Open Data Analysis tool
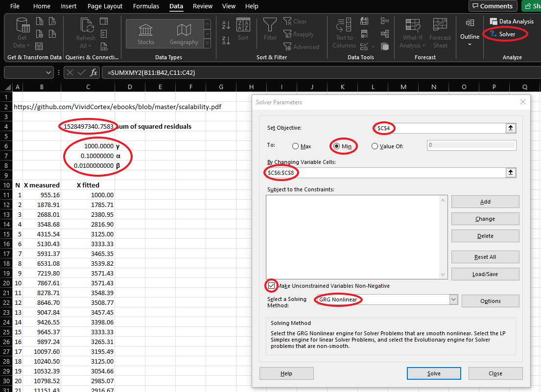 coord(512,22)
